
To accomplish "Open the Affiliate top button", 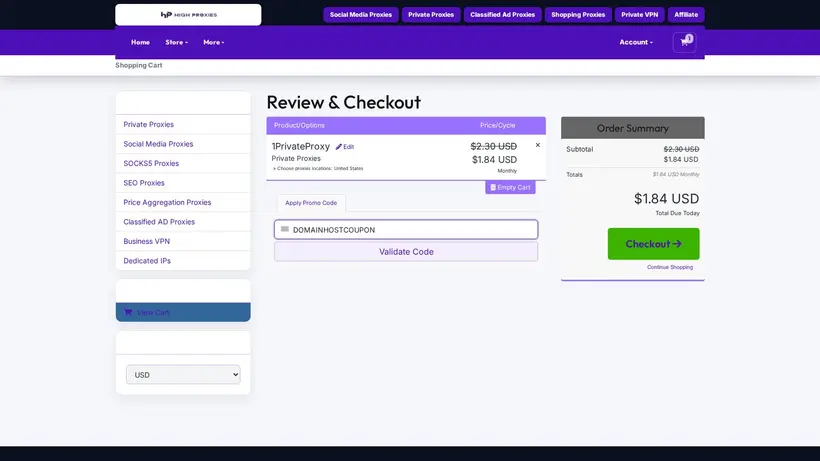I will 686,15.
